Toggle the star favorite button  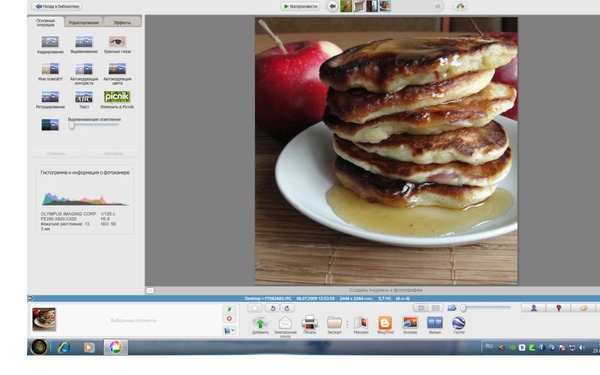point(255,308)
